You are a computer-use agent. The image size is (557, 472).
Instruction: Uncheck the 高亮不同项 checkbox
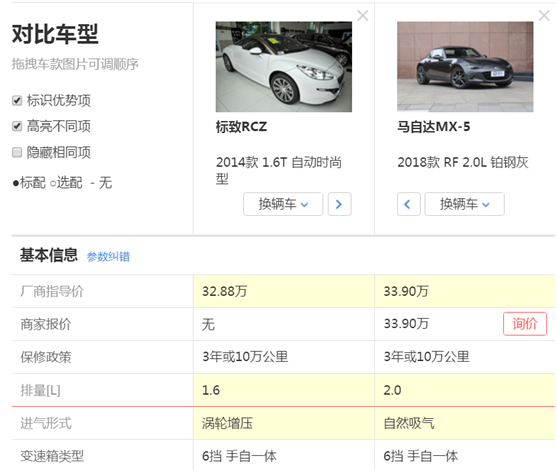tap(17, 126)
